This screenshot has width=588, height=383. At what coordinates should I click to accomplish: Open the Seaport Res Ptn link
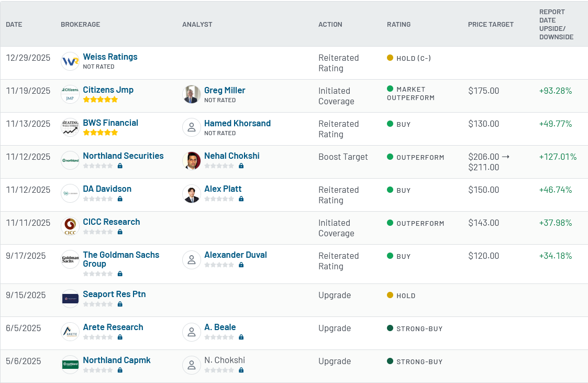(114, 294)
